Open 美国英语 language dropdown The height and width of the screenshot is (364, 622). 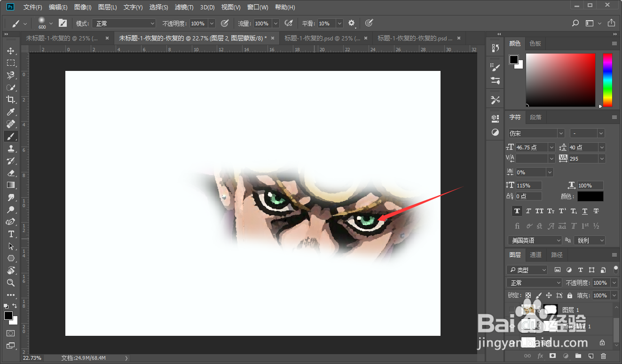pyautogui.click(x=535, y=240)
